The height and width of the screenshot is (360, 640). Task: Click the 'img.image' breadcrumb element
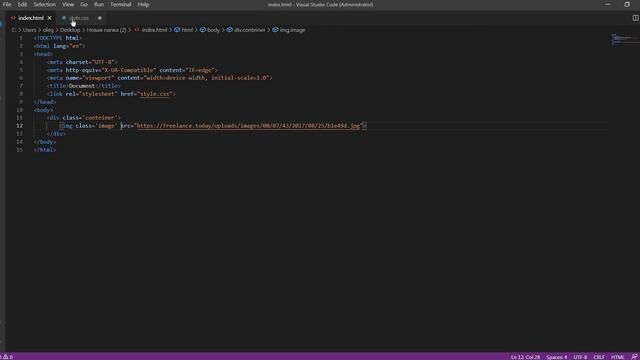click(x=292, y=30)
